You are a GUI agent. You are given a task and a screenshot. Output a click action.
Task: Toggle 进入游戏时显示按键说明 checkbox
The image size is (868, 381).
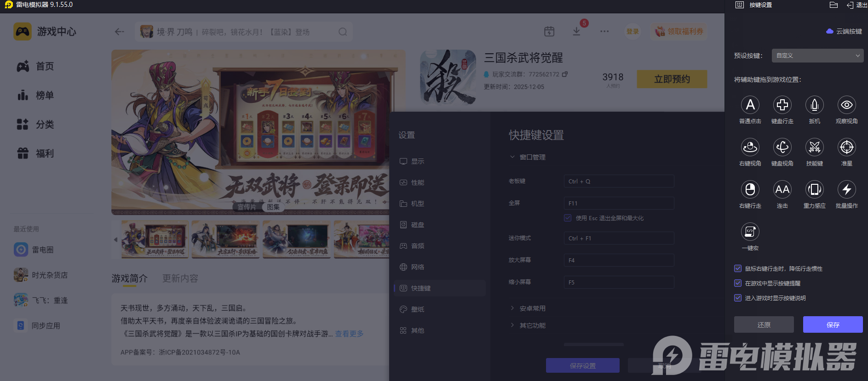(738, 298)
